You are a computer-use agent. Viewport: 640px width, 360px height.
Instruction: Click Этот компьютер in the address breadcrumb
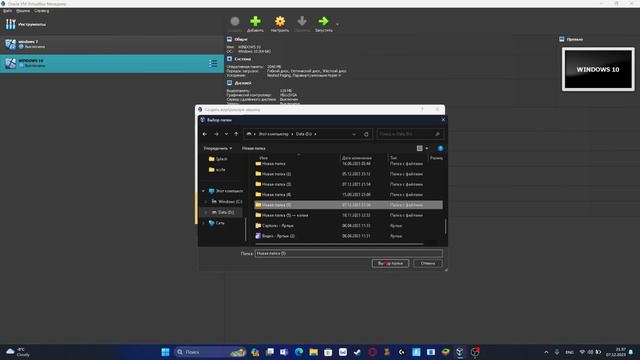273,134
